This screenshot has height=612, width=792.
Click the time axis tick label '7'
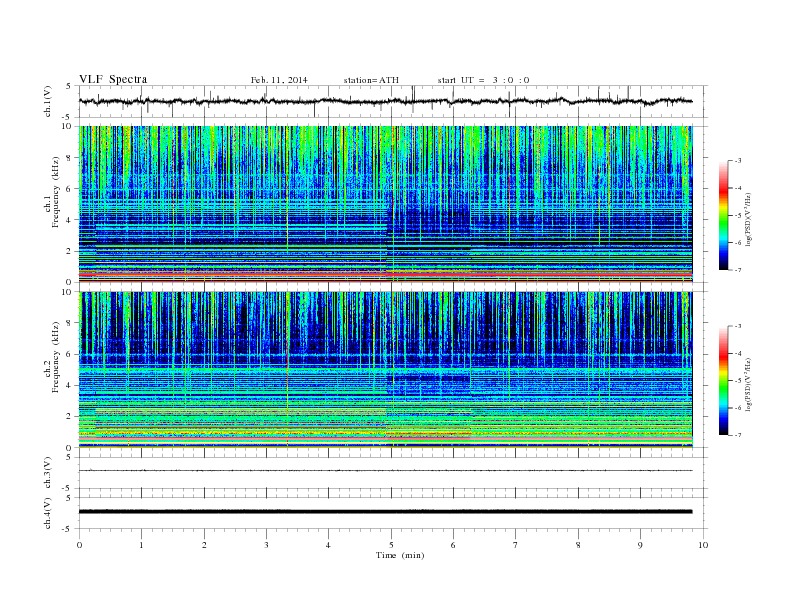pos(516,545)
